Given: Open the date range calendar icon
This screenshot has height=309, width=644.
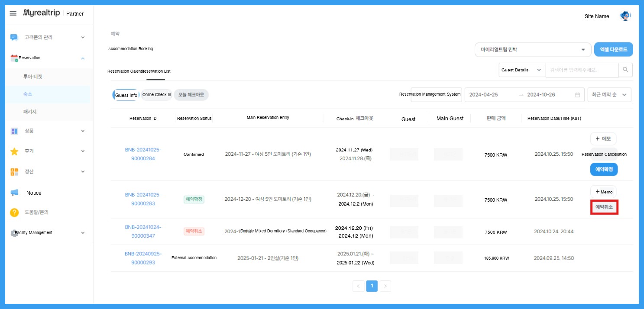Looking at the screenshot, I should pos(577,95).
